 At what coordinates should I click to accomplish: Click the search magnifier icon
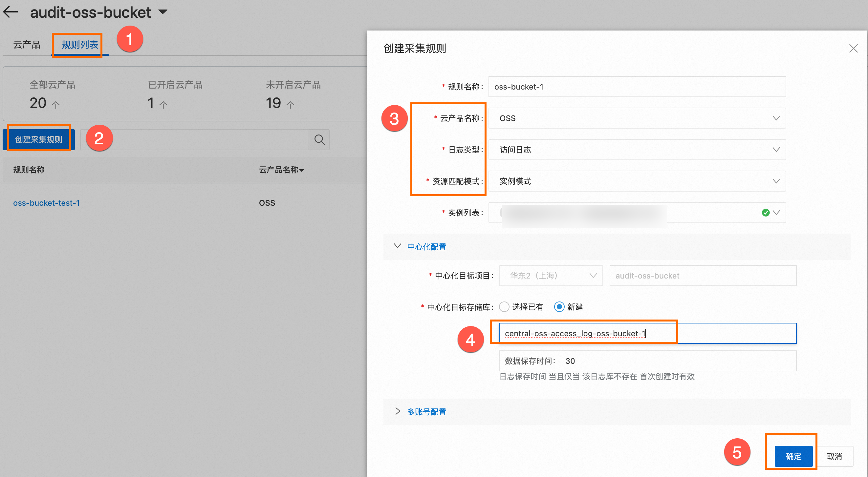coord(319,139)
